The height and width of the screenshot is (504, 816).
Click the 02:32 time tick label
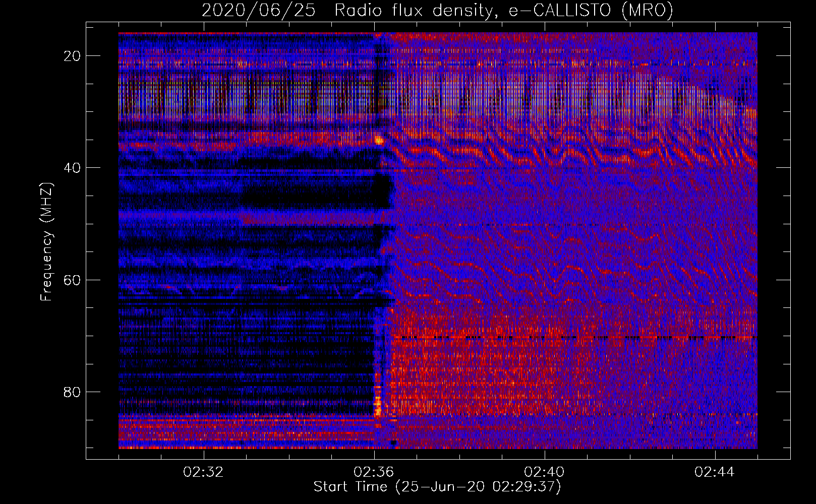pos(204,472)
